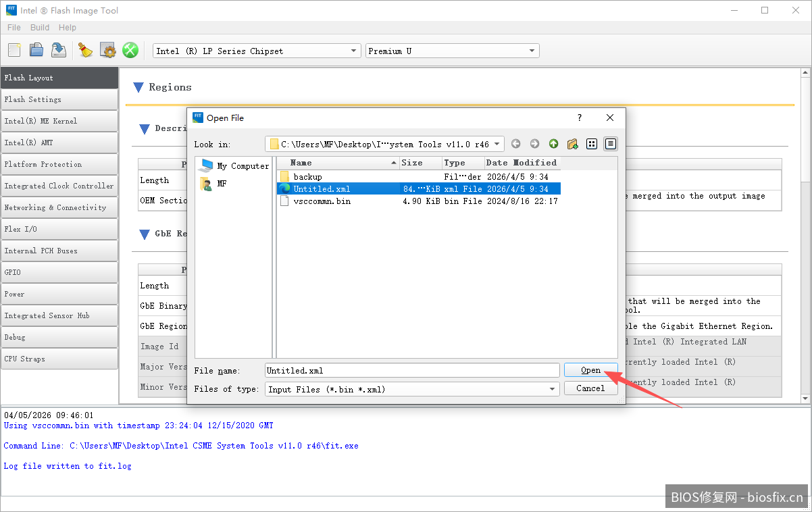
Task: Open build settings gear icon
Action: [x=107, y=50]
